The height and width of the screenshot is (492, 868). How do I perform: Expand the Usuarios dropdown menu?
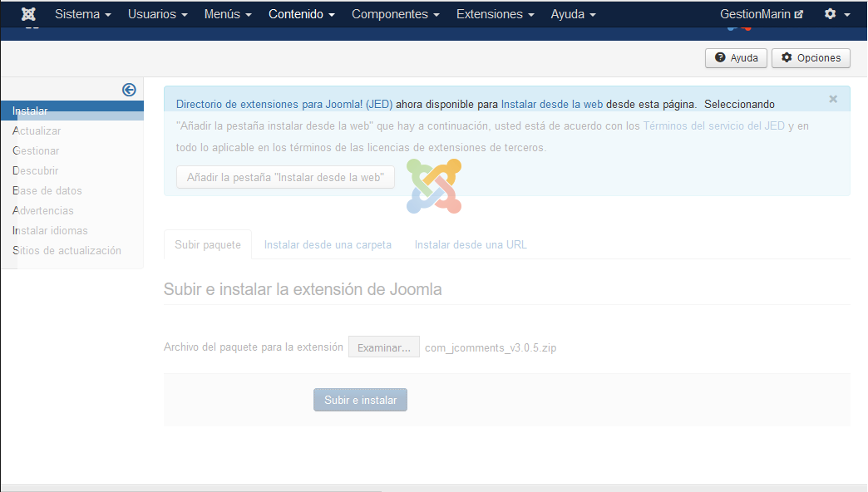coord(157,14)
